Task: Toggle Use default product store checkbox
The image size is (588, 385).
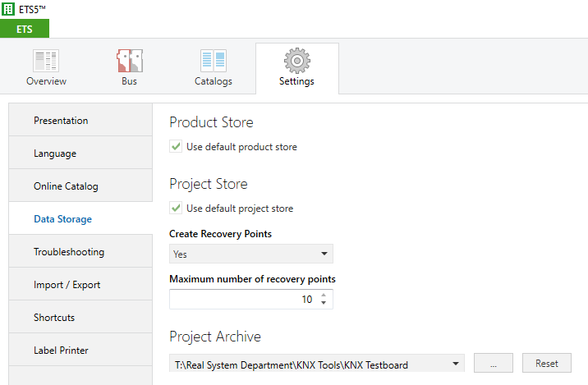Action: click(x=176, y=146)
